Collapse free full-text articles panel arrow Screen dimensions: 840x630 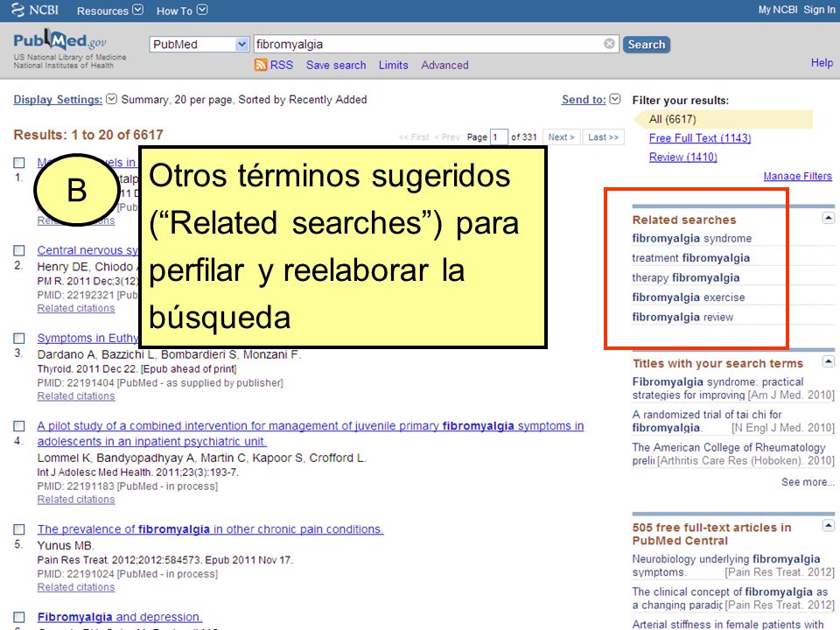(x=829, y=526)
